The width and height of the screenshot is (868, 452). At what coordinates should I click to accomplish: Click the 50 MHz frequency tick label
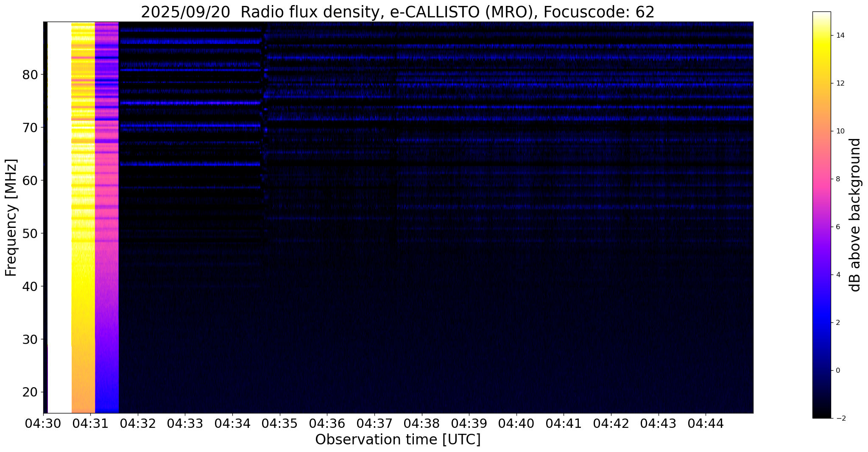pos(30,233)
